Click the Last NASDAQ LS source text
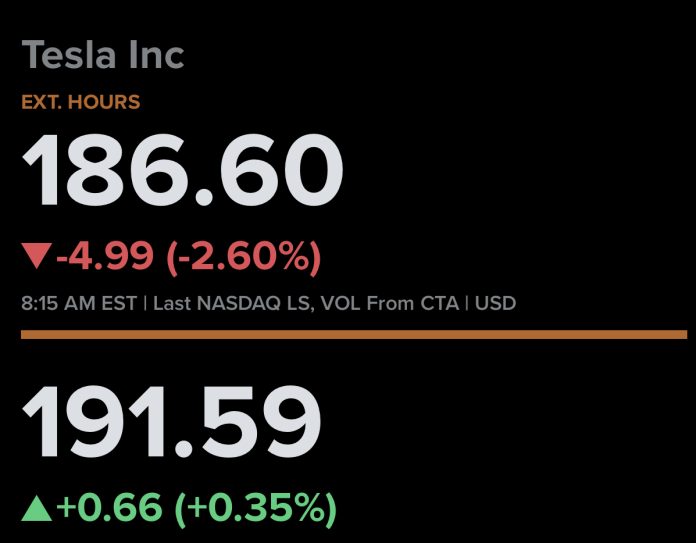The image size is (696, 543). pos(230,302)
